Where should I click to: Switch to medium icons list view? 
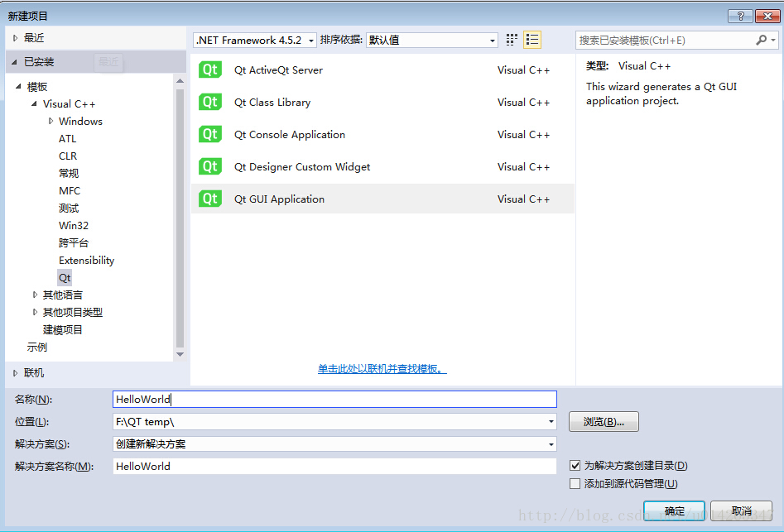click(x=532, y=40)
